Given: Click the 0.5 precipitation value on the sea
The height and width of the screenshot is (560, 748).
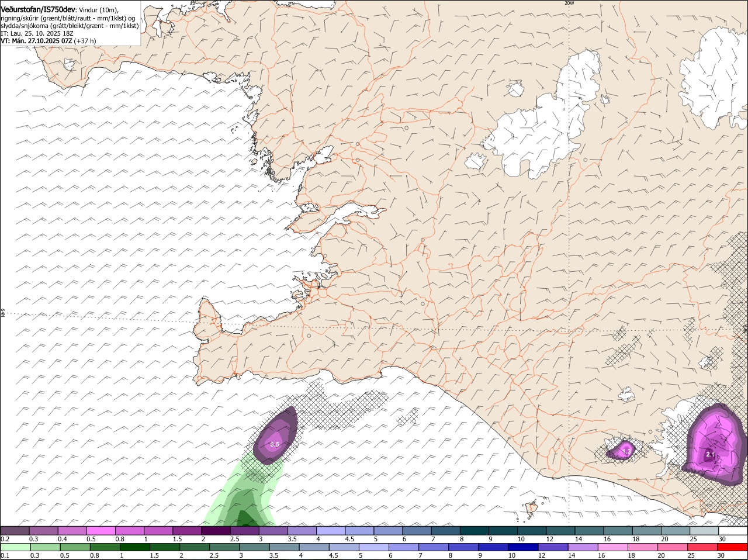Looking at the screenshot, I should [x=275, y=444].
